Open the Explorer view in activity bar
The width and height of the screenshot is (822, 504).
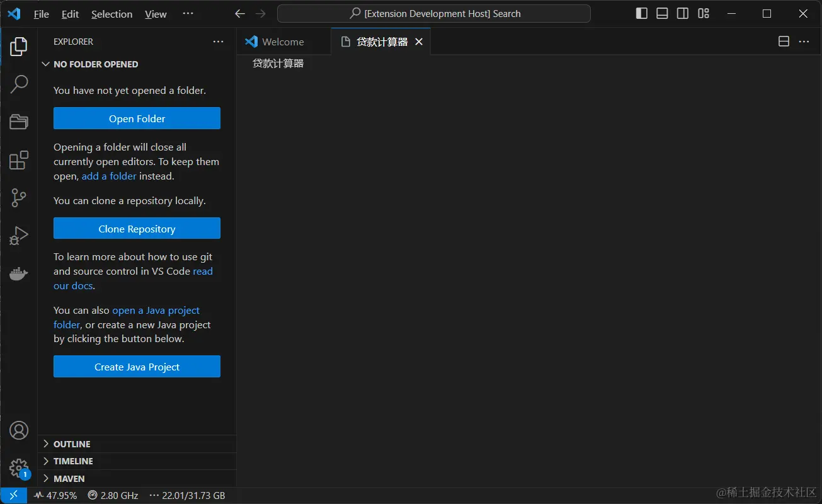pyautogui.click(x=19, y=46)
